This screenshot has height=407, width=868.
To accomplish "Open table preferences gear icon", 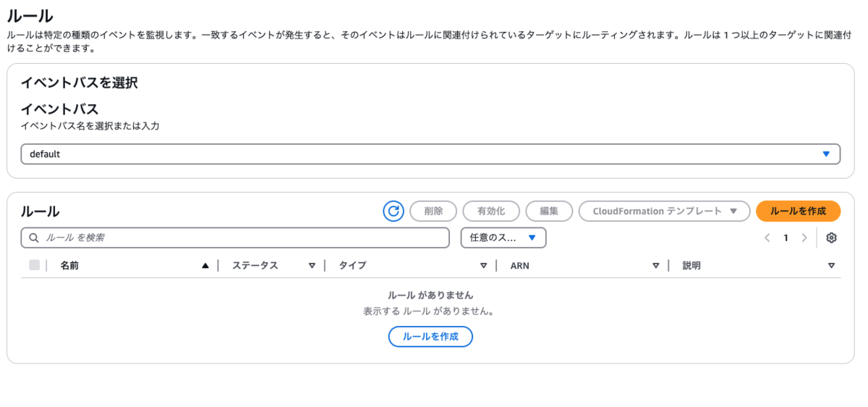I will 831,238.
